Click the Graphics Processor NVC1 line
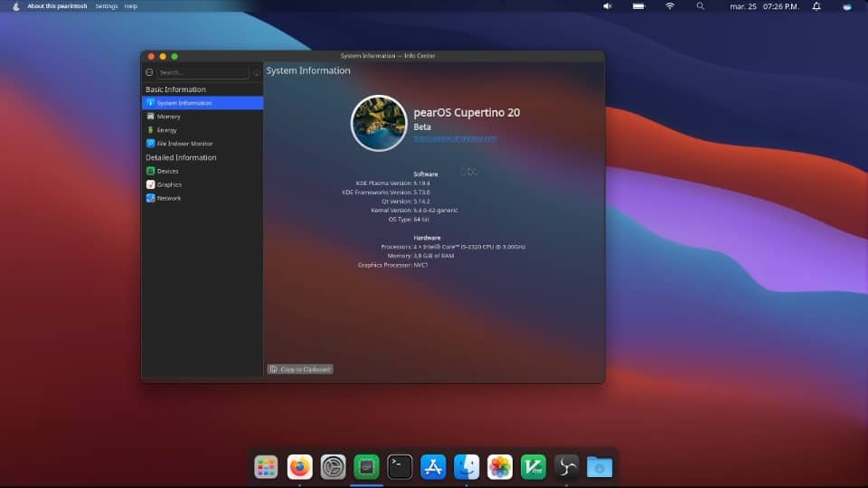868x488 pixels. pyautogui.click(x=393, y=265)
